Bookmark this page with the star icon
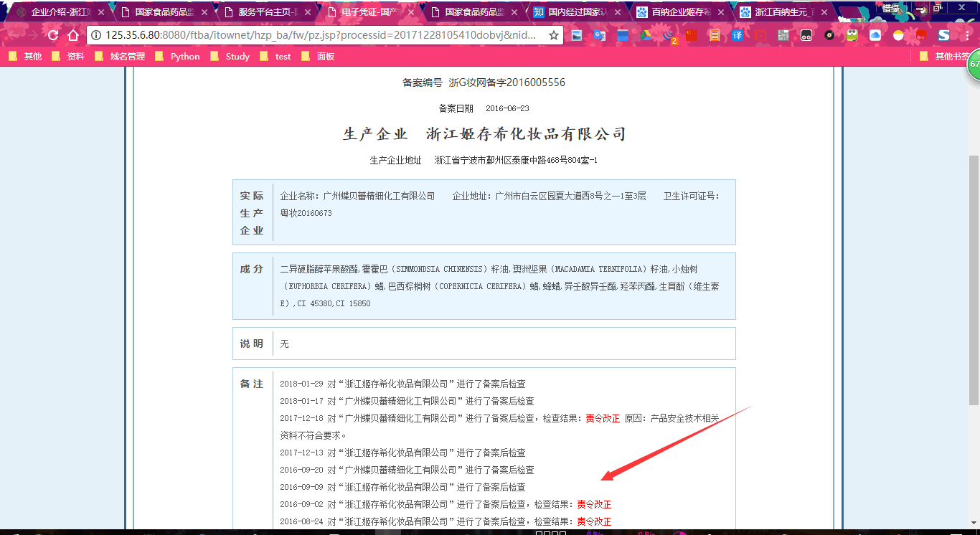This screenshot has width=980, height=535. pyautogui.click(x=553, y=35)
